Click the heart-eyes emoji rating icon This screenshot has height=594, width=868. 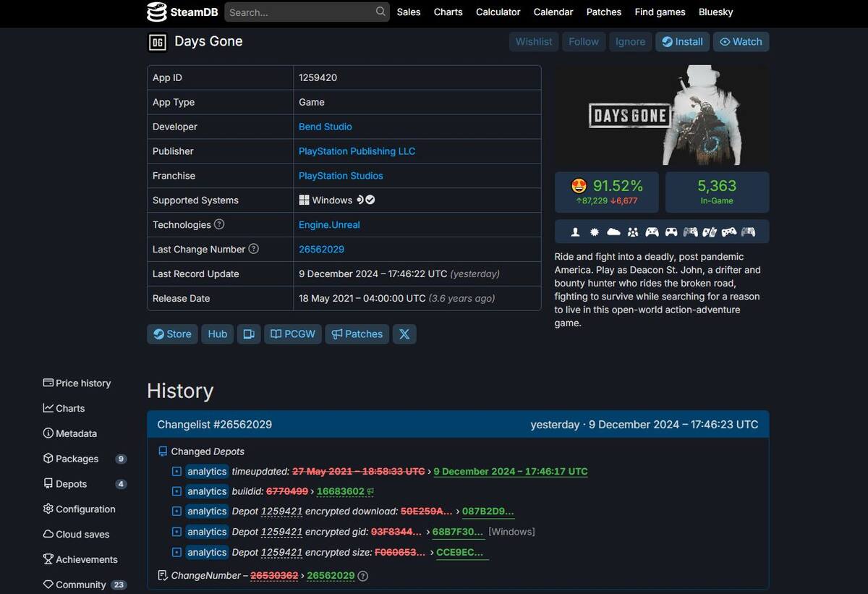pyautogui.click(x=579, y=186)
